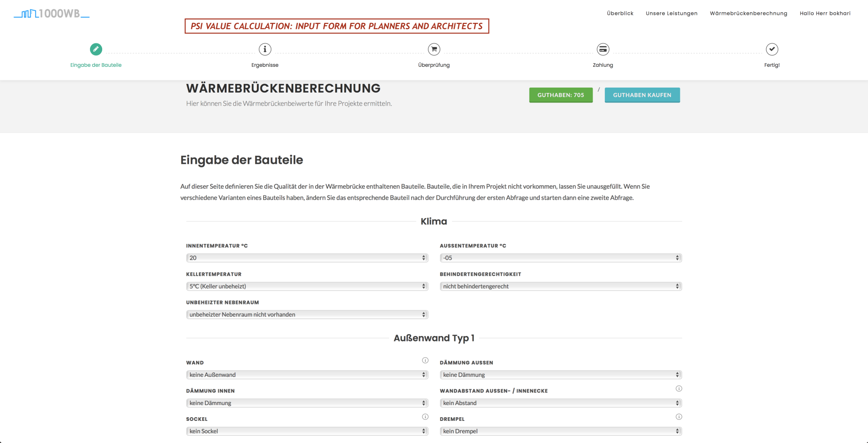Click the 1000WB logo

click(52, 14)
